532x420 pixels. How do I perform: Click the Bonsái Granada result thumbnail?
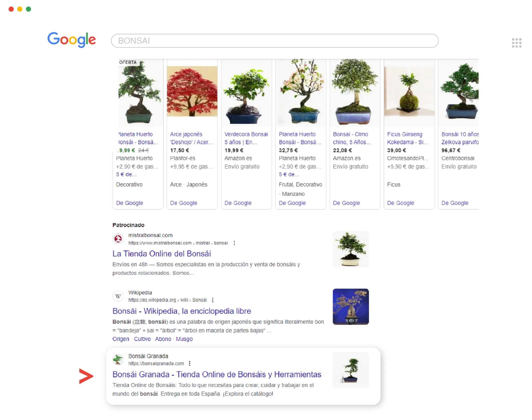tap(351, 370)
